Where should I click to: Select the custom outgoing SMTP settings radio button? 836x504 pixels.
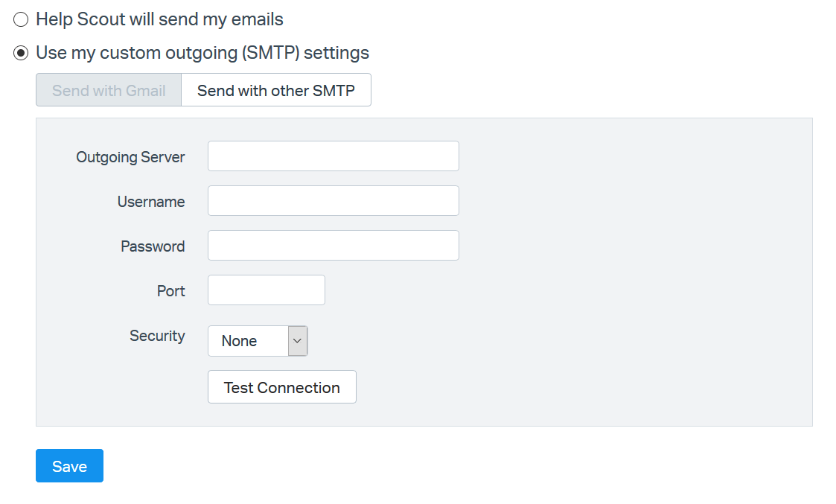tap(21, 54)
